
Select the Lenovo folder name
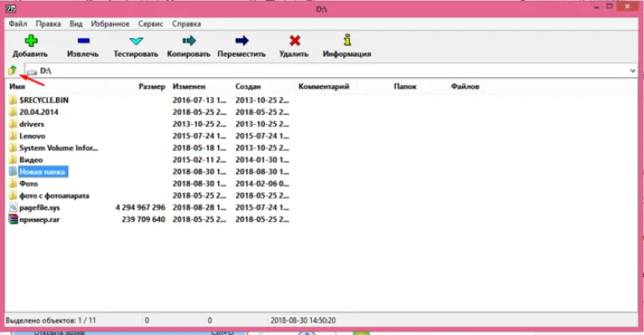point(33,136)
